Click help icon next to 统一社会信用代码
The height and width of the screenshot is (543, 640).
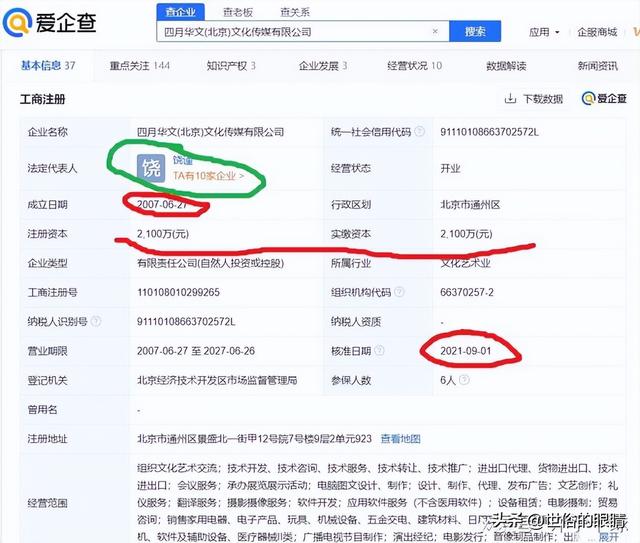[x=419, y=131]
